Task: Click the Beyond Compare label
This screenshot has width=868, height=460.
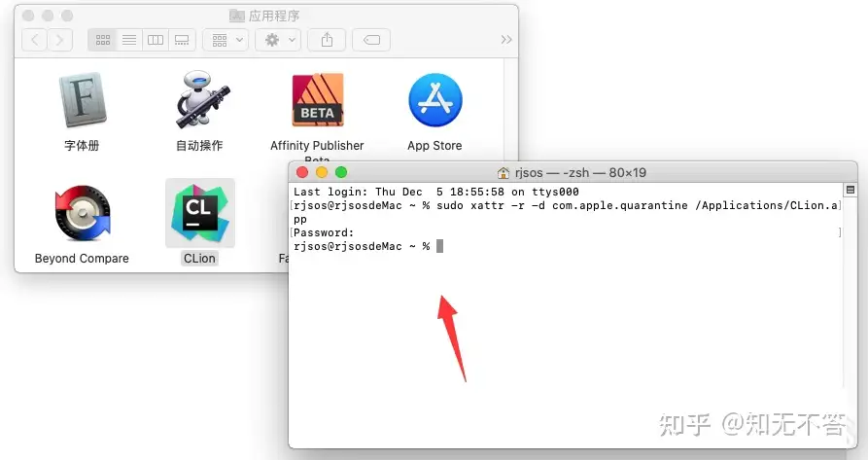Action: 82,259
